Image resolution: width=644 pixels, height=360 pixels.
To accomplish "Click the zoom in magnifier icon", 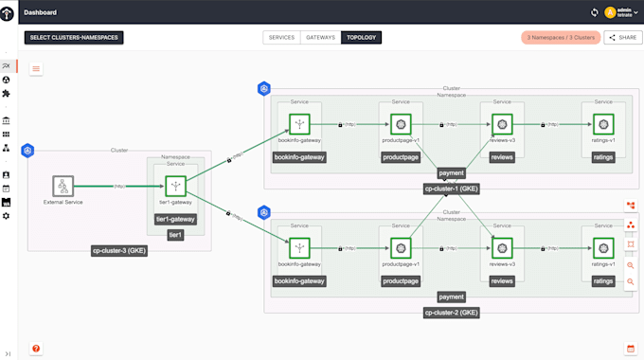I will point(631,265).
